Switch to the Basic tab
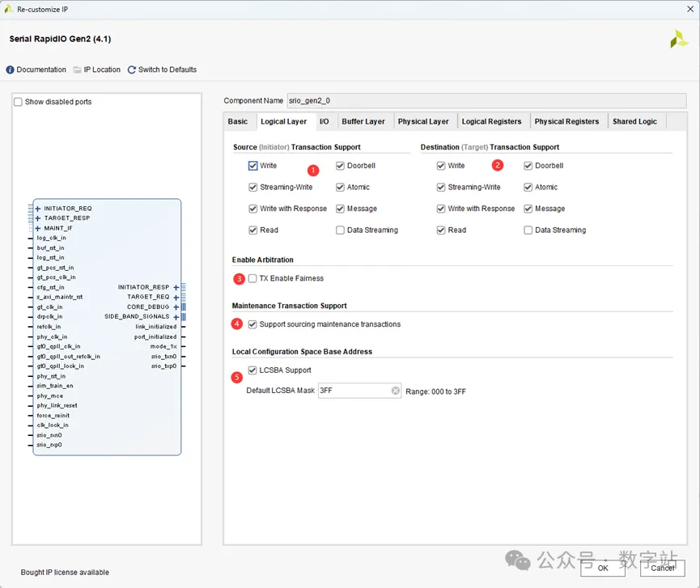The width and height of the screenshot is (700, 588). (x=237, y=121)
